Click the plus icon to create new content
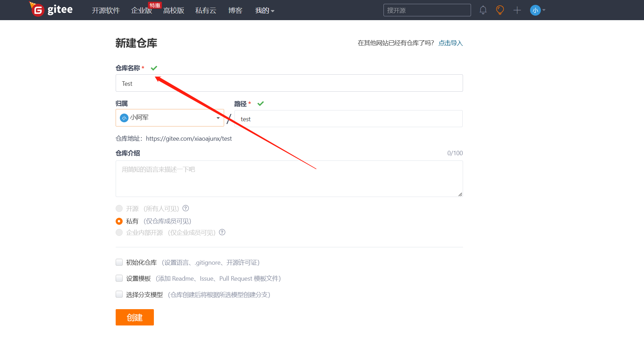 coord(517,10)
